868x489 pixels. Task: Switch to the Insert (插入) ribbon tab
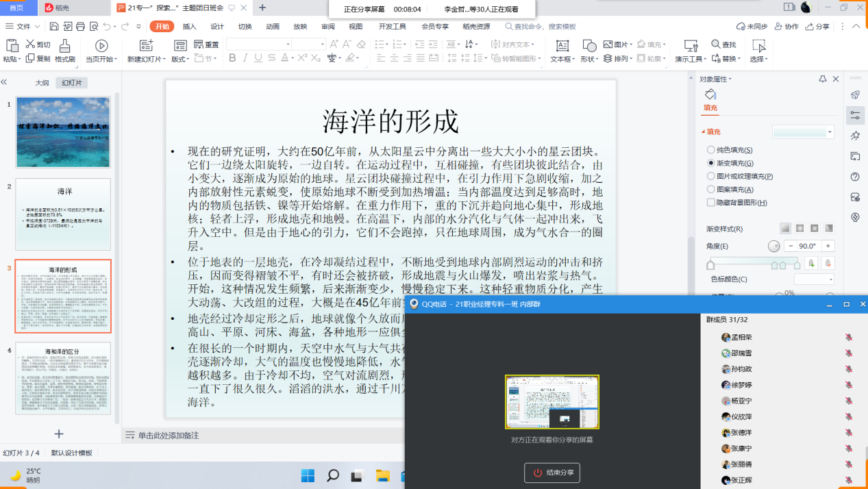(190, 27)
